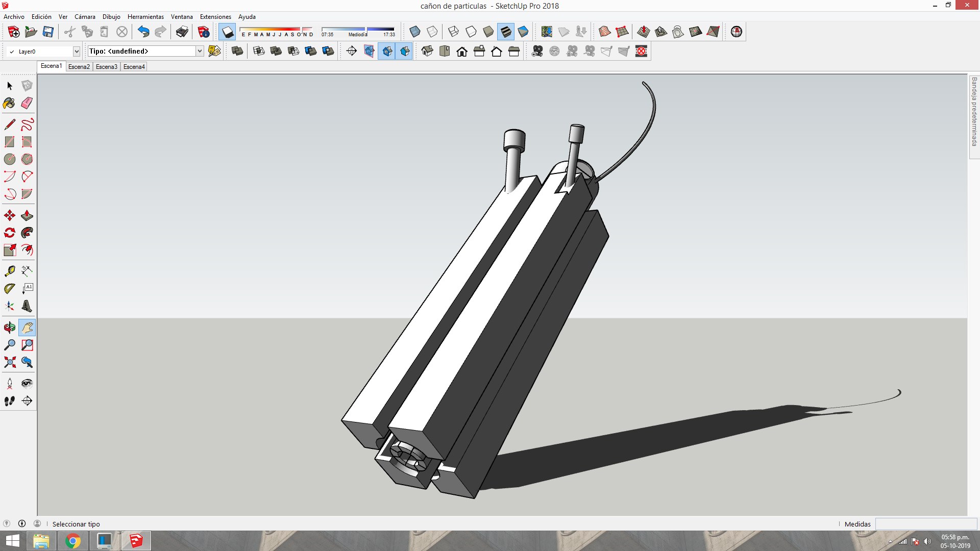Click the Zoom Extents tool
This screenshot has width=980, height=551.
tap(10, 362)
